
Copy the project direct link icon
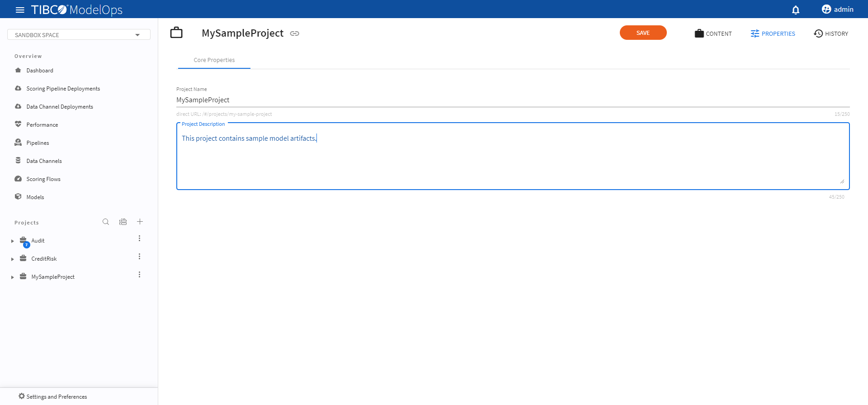295,33
